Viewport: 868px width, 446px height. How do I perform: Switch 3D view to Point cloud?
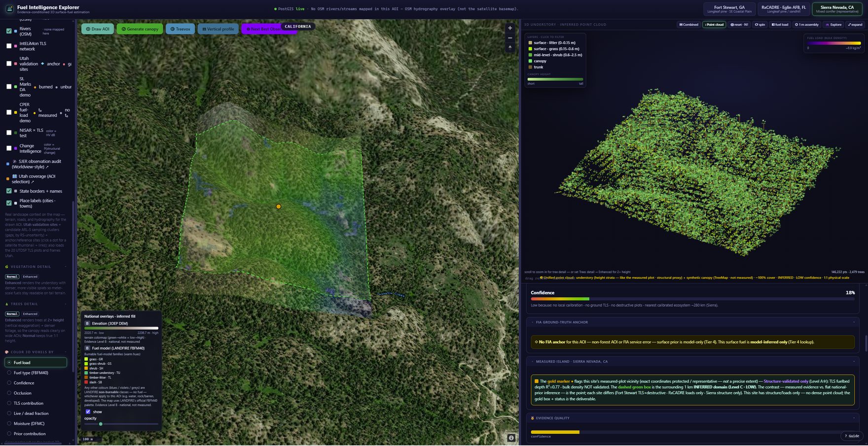tap(714, 25)
